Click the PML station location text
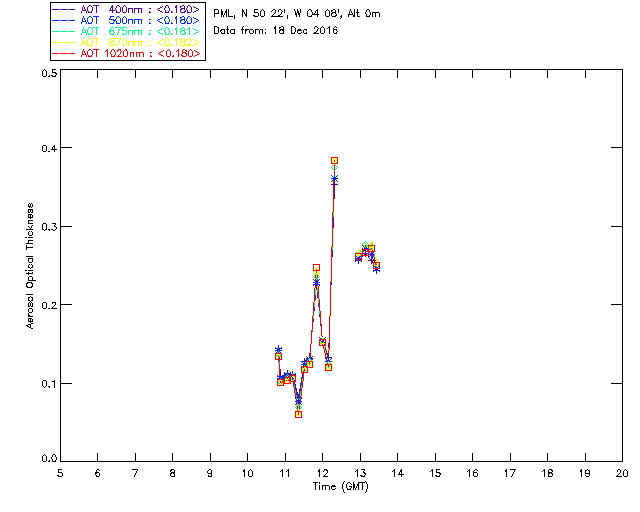640x512 pixels. tap(297, 13)
